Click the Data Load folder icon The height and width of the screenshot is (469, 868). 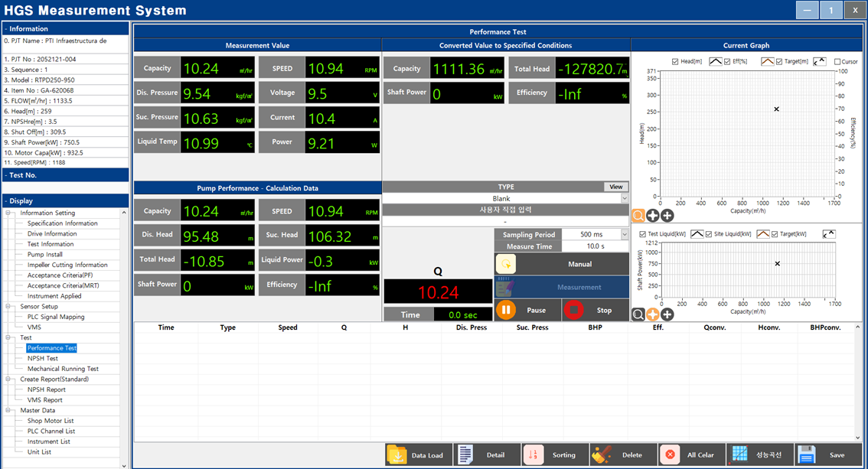click(x=397, y=454)
